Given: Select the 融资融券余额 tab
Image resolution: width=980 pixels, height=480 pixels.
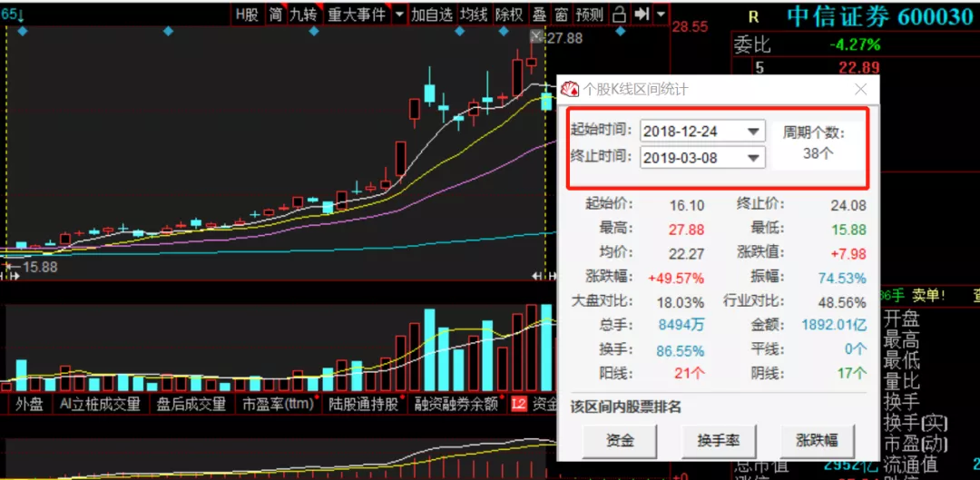Looking at the screenshot, I should click(x=457, y=405).
